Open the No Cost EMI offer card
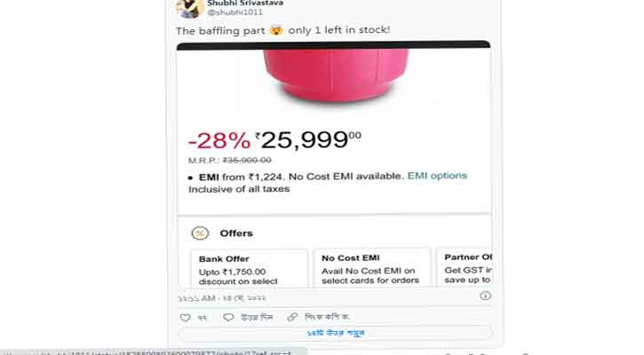Screen dimensions: 644x355 pos(371,268)
